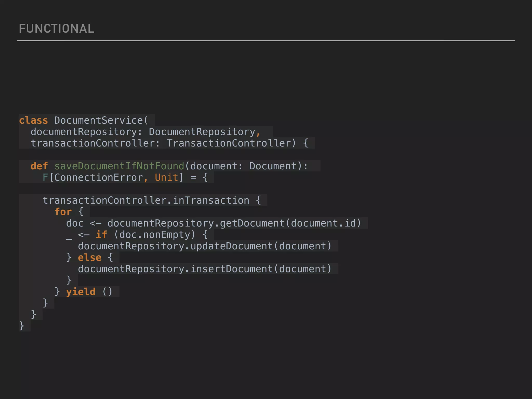Screen dimensions: 532x399
Task: Click the 'for' keyword
Action: 63,212
